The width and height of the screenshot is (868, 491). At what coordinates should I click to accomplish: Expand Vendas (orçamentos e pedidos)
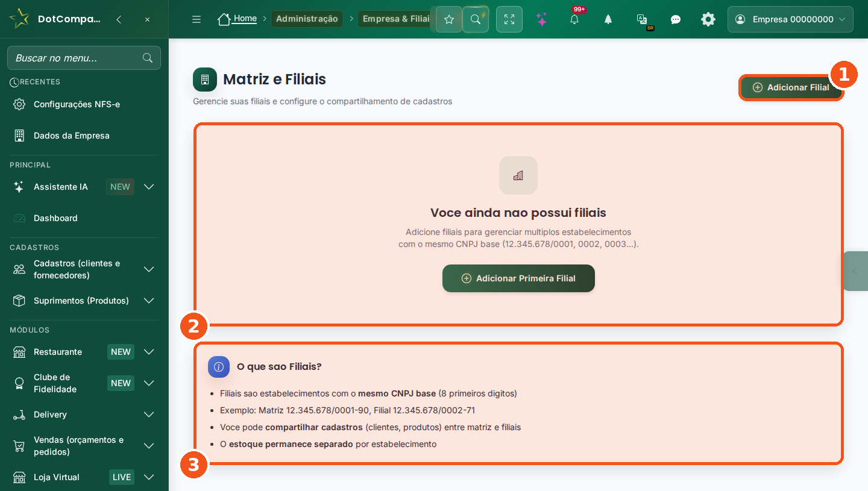[x=149, y=446]
